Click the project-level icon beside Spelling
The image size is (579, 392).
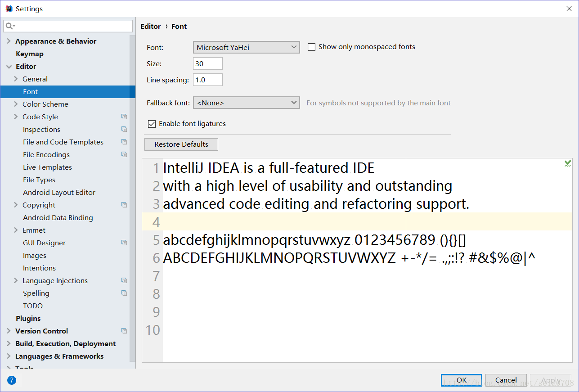[x=124, y=293]
